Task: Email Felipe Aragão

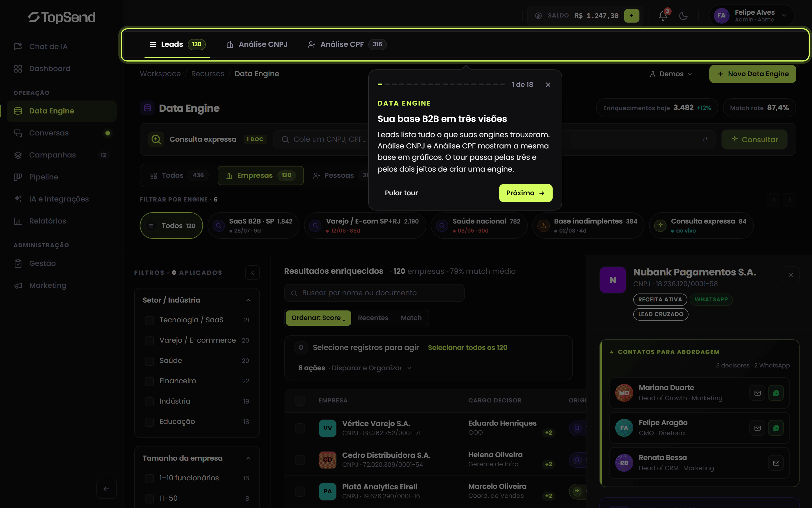Action: [757, 428]
